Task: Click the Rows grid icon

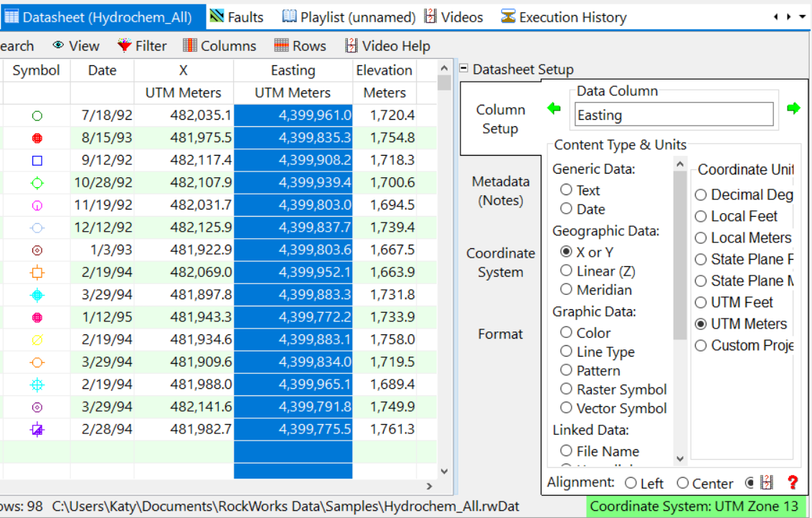Action: 282,46
